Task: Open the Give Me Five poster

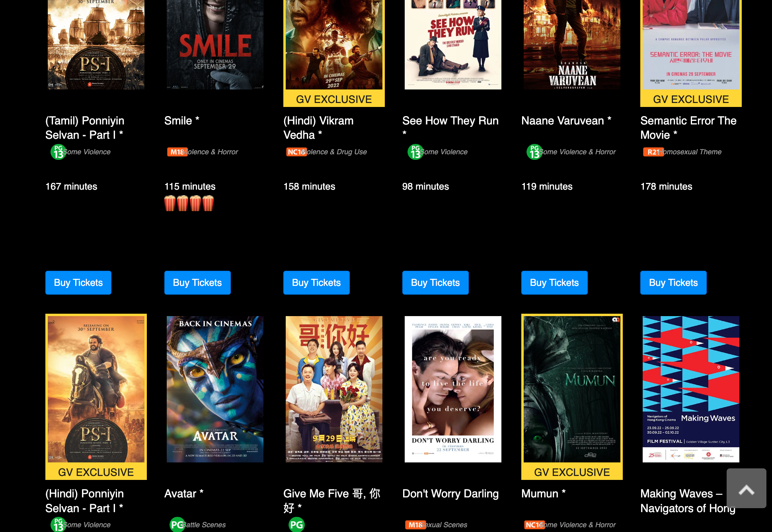Action: 334,389
